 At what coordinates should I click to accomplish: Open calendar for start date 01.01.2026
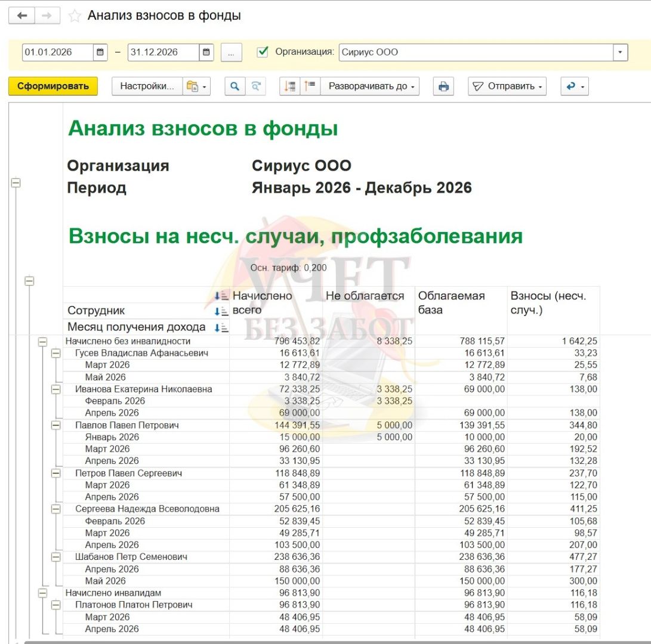coord(100,52)
